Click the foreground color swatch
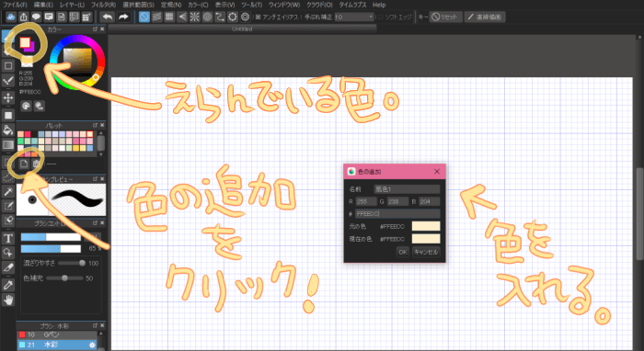This screenshot has width=644, height=351. click(x=25, y=42)
